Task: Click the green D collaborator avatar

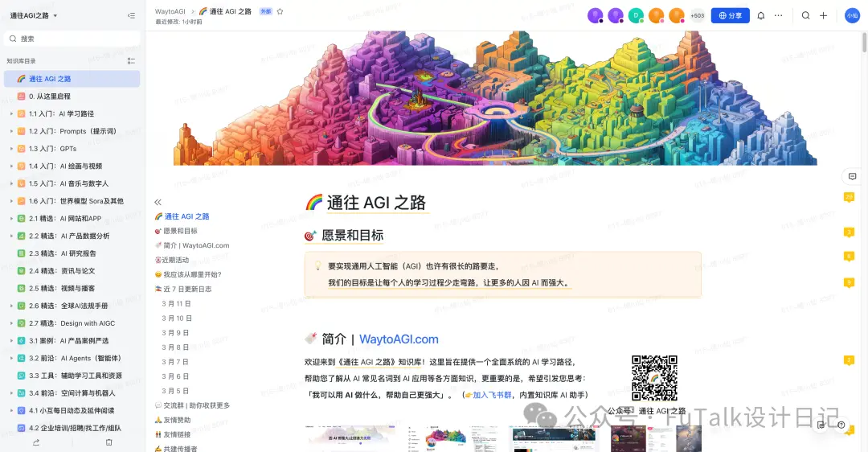Action: click(x=636, y=15)
